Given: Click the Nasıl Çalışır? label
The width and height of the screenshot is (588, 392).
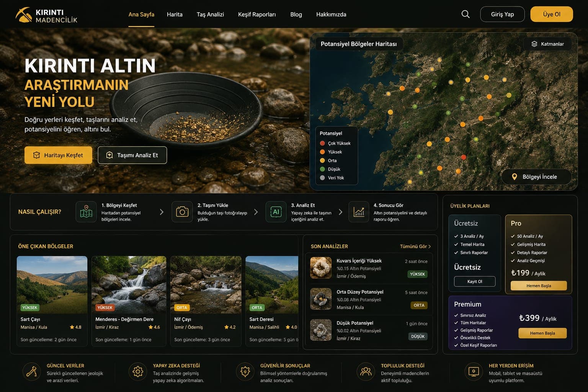Looking at the screenshot, I should coord(40,212).
